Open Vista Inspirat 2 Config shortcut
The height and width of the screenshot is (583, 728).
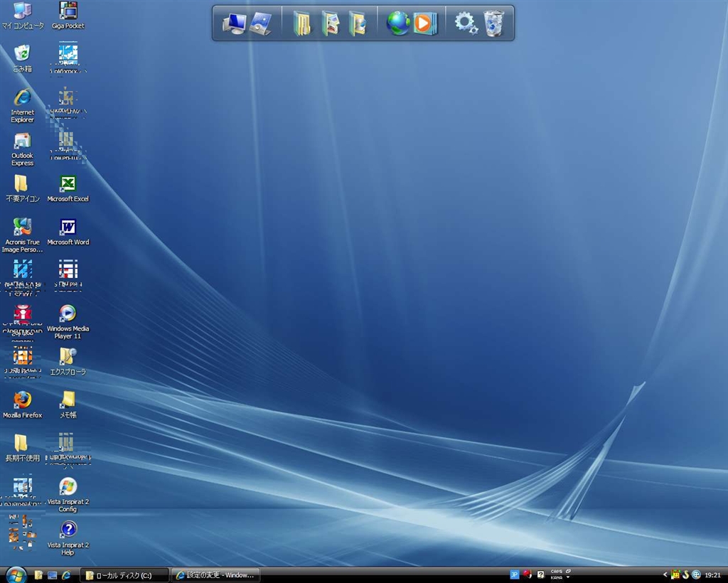(68, 495)
